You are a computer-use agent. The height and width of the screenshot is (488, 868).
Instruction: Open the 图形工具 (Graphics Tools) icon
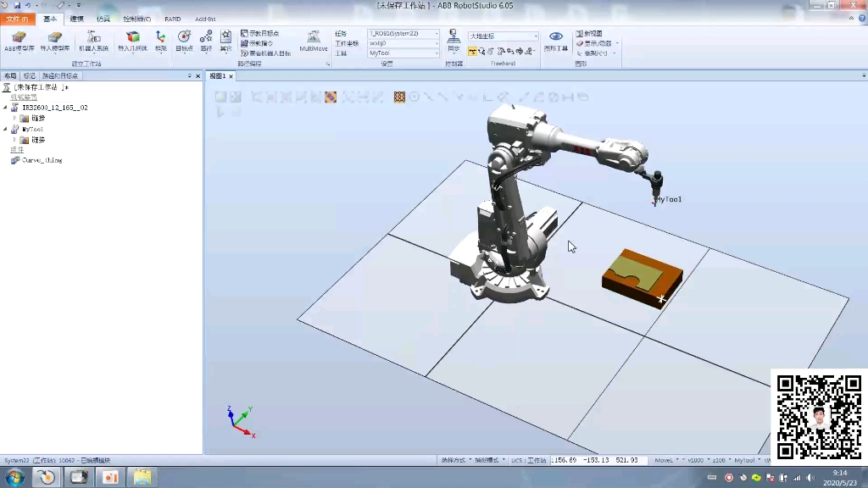pos(556,40)
